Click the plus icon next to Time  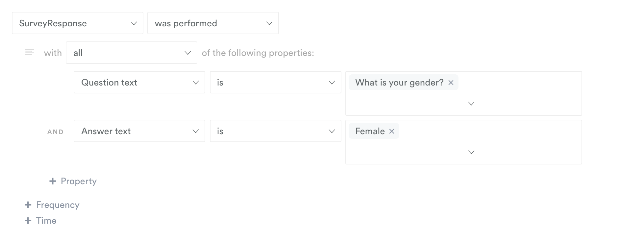pos(28,221)
